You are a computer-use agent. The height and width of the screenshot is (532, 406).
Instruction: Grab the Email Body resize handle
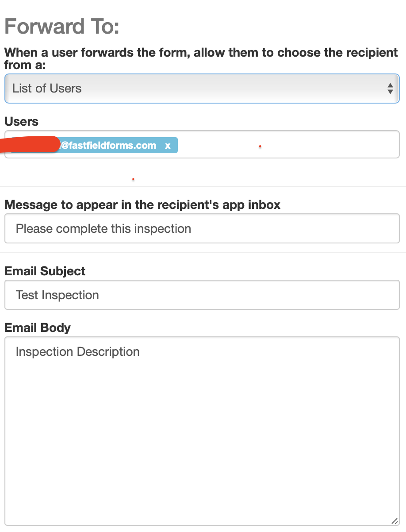click(x=395, y=521)
